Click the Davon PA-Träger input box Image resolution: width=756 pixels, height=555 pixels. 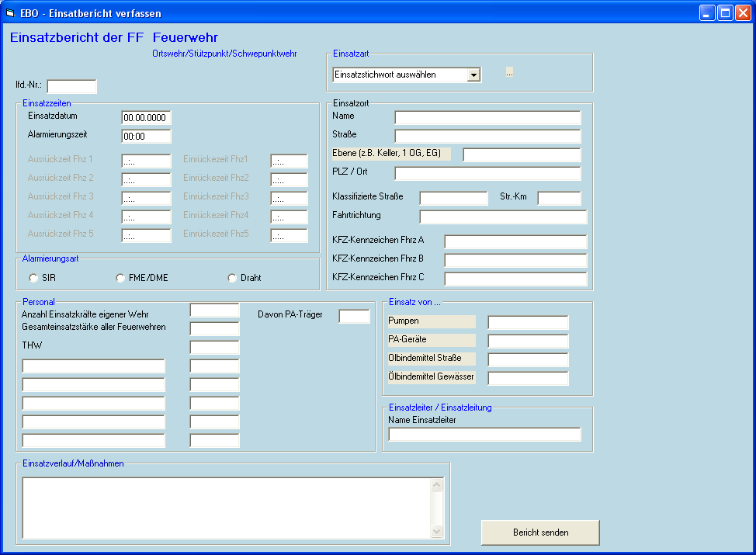click(x=354, y=316)
